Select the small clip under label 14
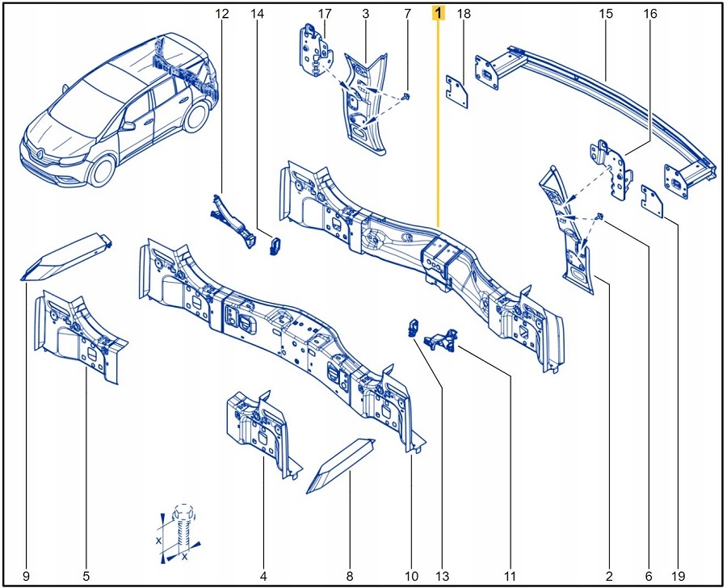 coord(274,246)
